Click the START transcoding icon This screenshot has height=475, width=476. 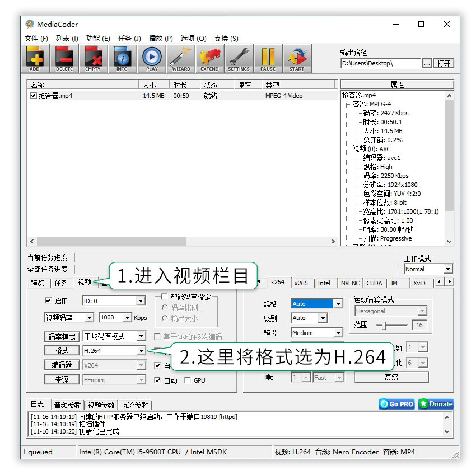point(297,59)
